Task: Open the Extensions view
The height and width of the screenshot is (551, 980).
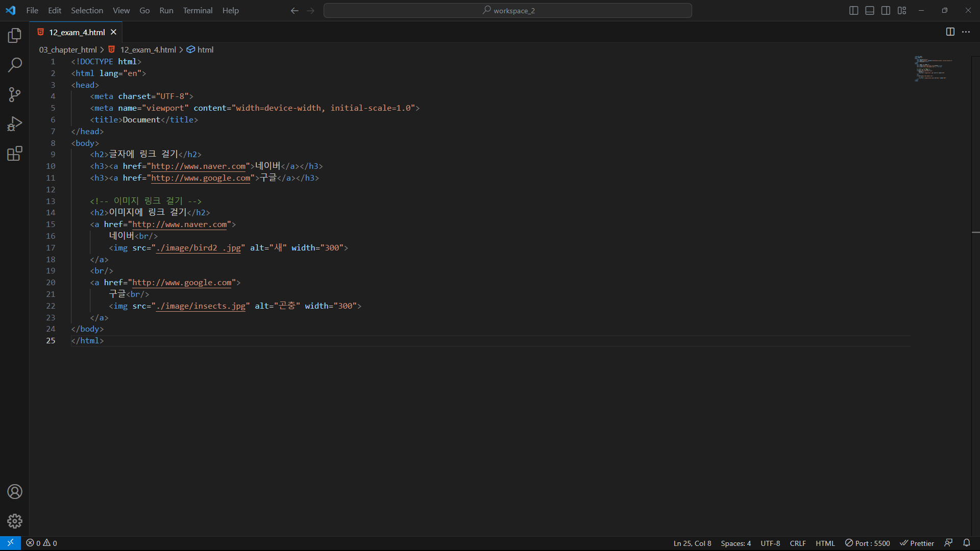Action: point(15,154)
